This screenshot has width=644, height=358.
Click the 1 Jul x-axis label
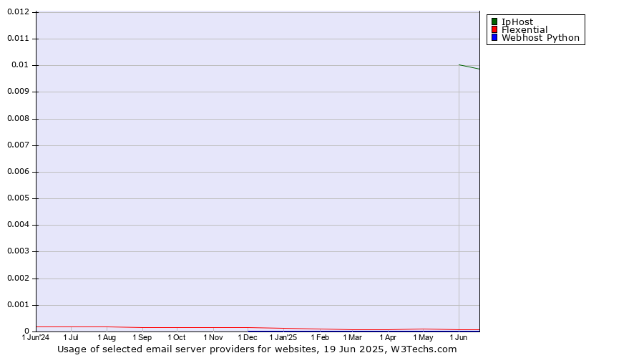71,337
